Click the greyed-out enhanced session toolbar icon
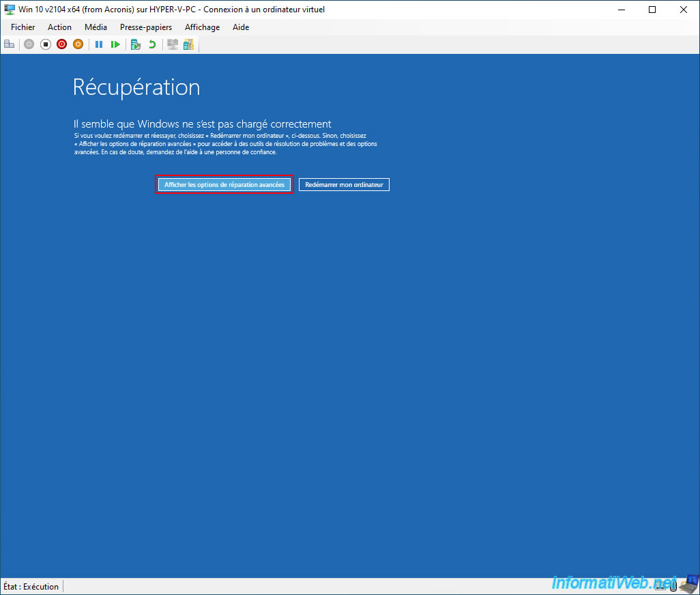 coord(173,44)
